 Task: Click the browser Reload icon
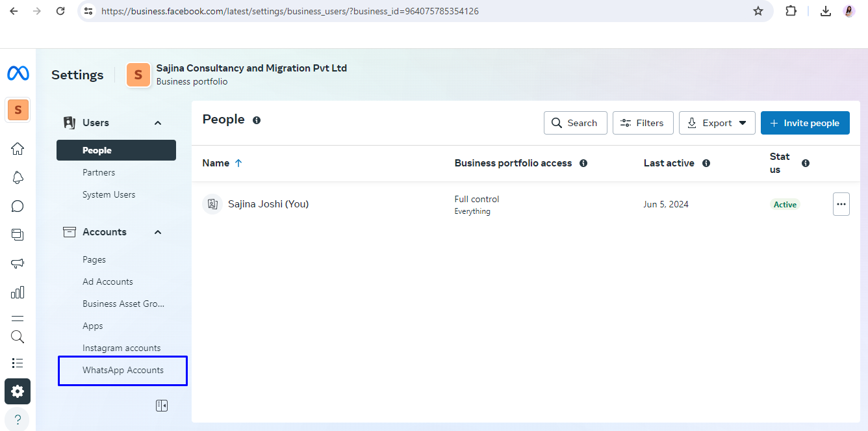(x=60, y=11)
